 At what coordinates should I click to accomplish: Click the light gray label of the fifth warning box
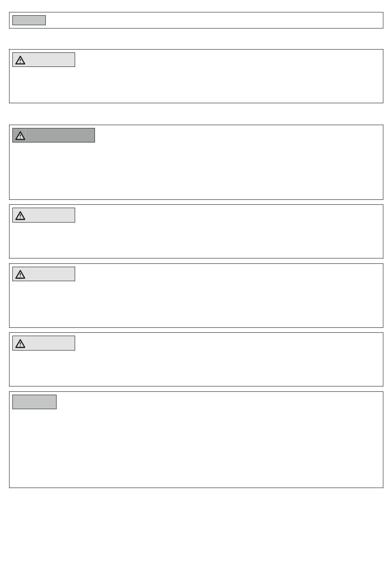click(x=44, y=343)
